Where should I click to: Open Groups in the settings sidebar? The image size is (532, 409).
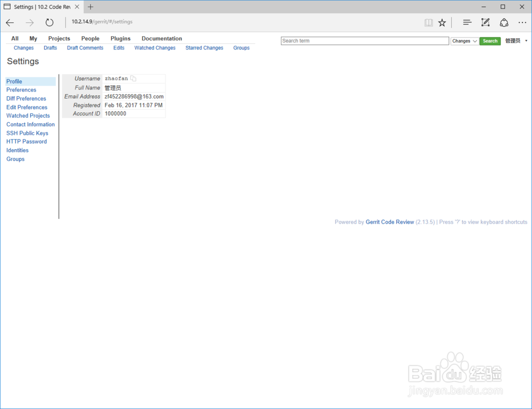pos(15,159)
